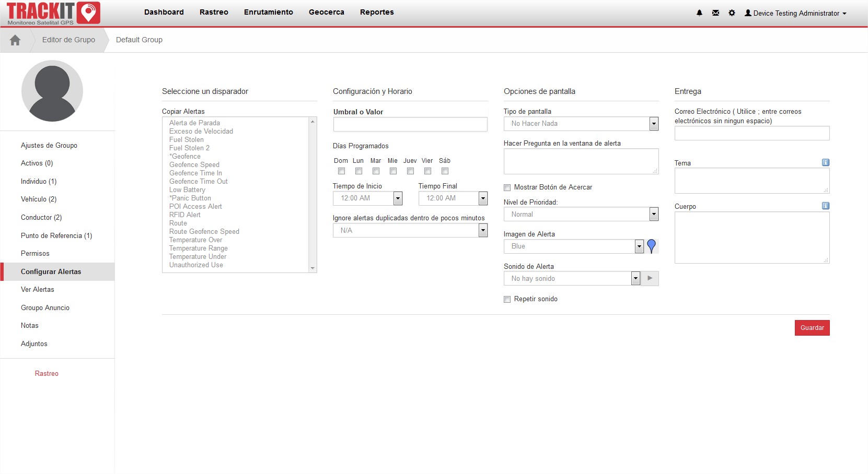
Task: Click the blue map pin alert image
Action: [651, 246]
